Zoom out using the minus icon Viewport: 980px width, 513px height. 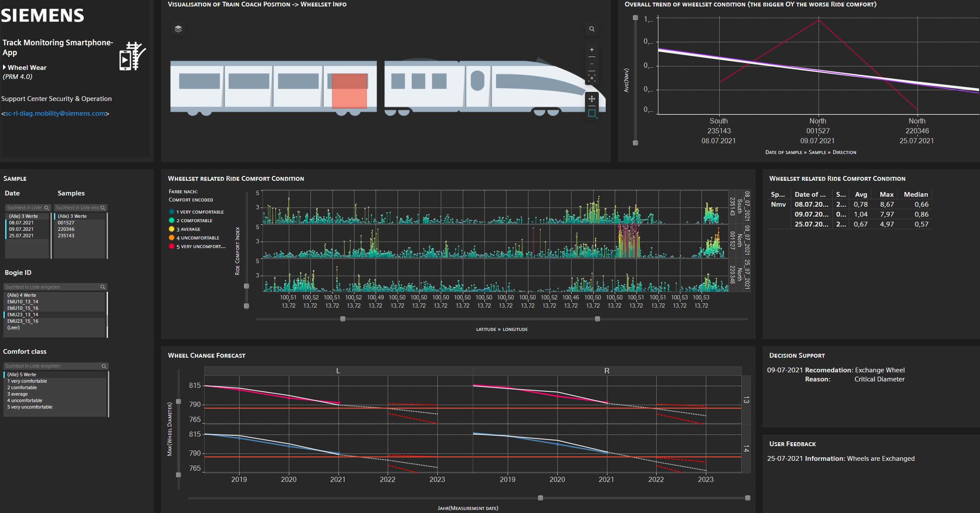(592, 64)
